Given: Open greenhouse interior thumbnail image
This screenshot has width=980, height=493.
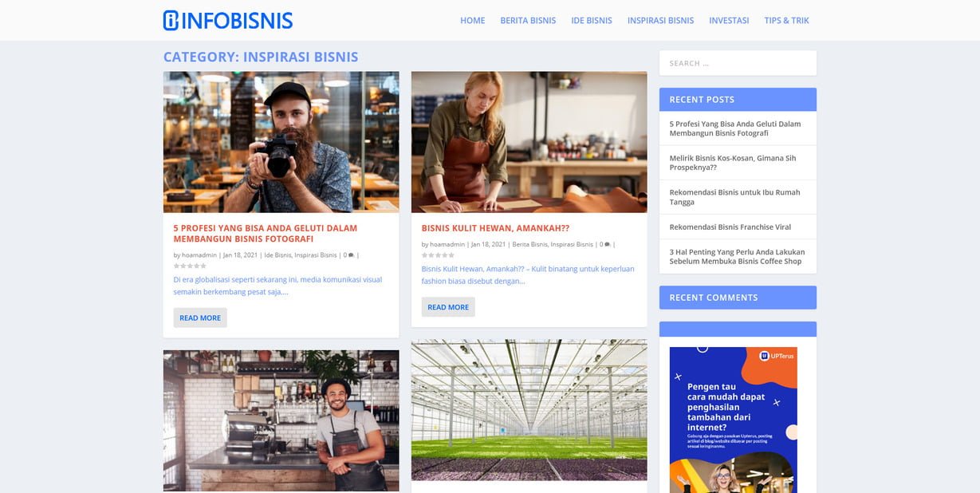Looking at the screenshot, I should coord(529,410).
